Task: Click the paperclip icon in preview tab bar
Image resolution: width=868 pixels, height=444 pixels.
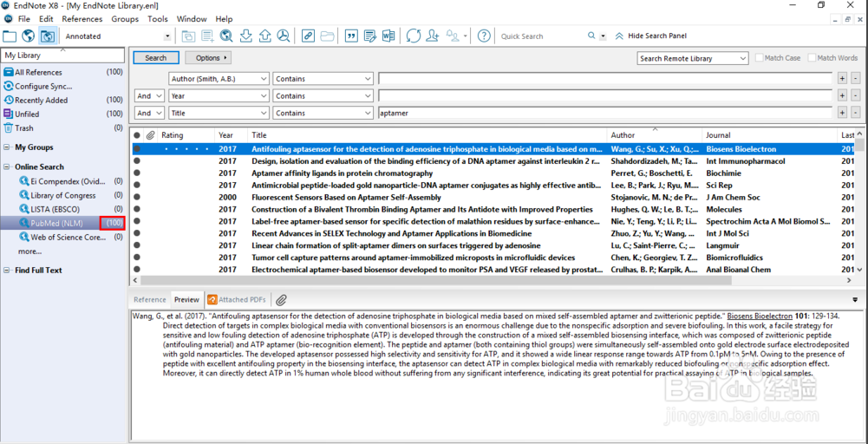Action: pyautogui.click(x=281, y=300)
